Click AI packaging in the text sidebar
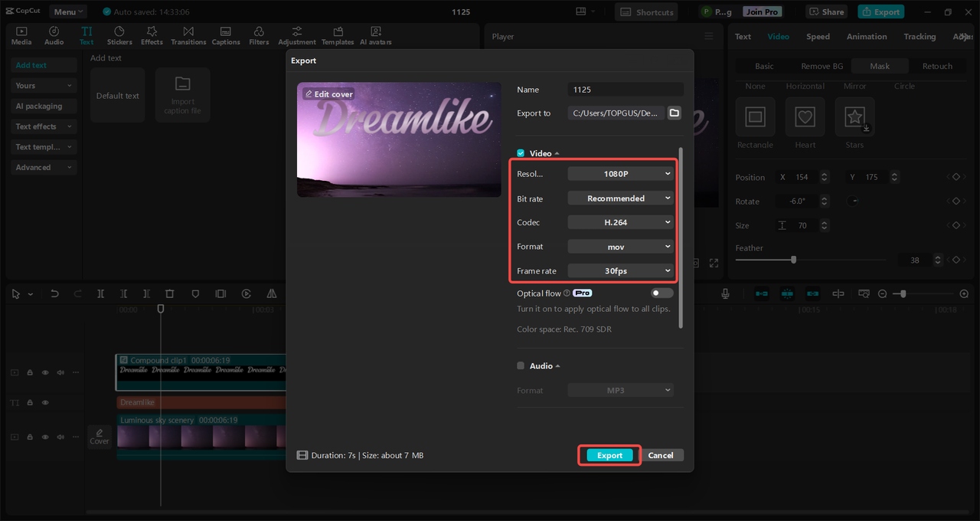The width and height of the screenshot is (980, 521). 44,106
